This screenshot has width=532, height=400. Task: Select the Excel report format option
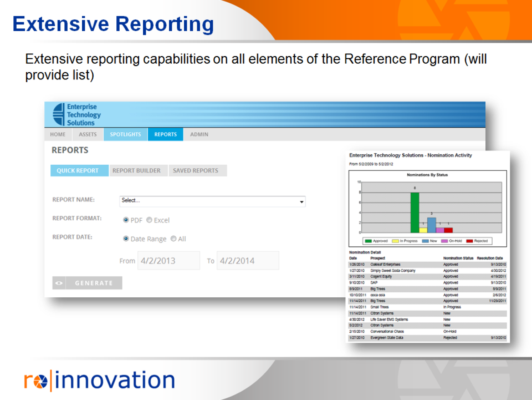click(x=149, y=220)
